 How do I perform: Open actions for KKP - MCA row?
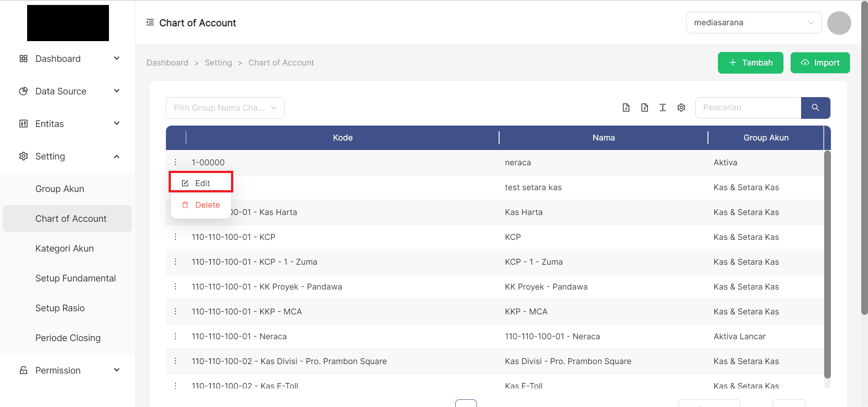[x=175, y=312]
